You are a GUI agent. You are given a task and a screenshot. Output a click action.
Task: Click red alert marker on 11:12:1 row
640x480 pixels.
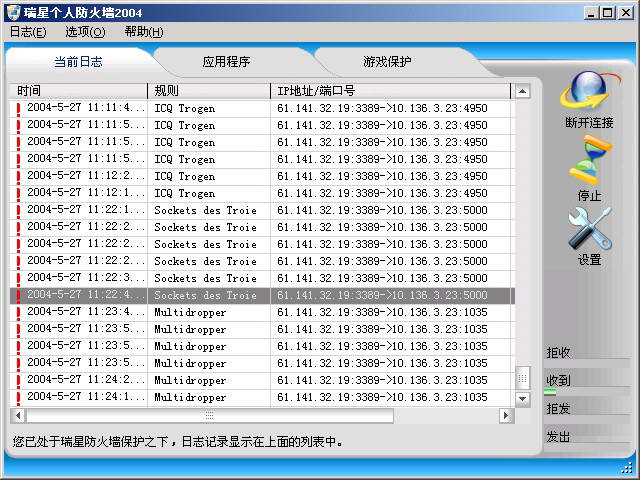point(18,194)
